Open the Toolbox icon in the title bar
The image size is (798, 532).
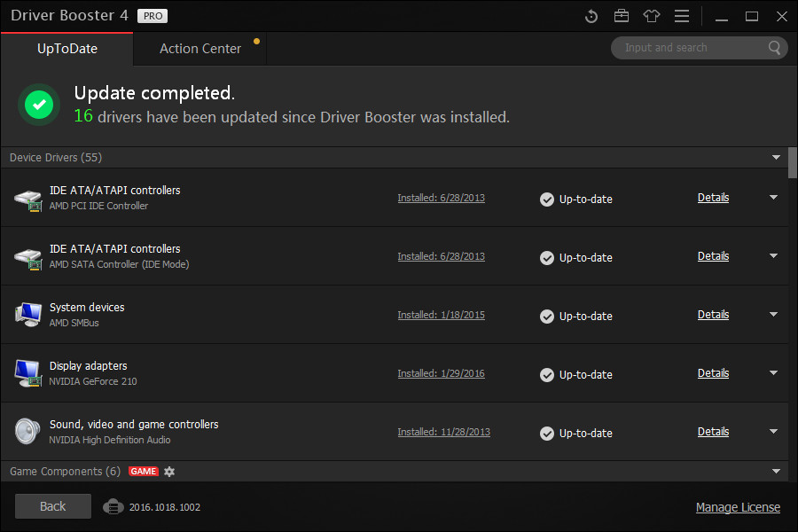point(622,16)
